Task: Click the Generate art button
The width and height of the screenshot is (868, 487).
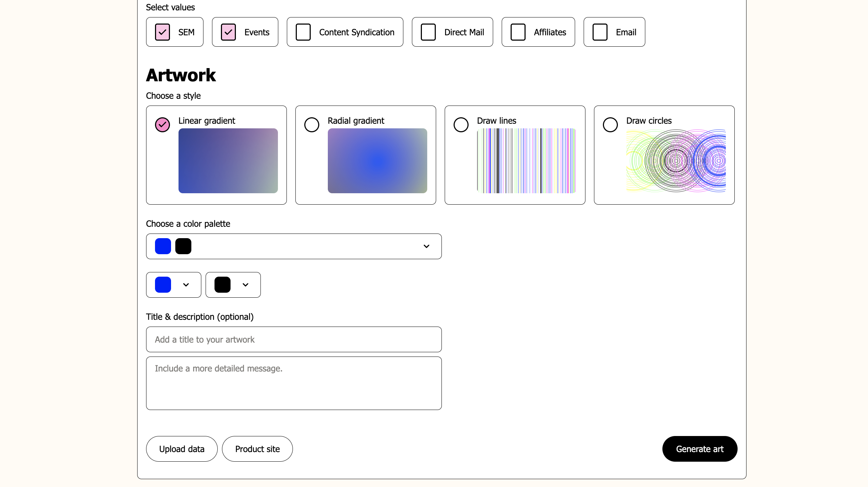Action: point(700,449)
